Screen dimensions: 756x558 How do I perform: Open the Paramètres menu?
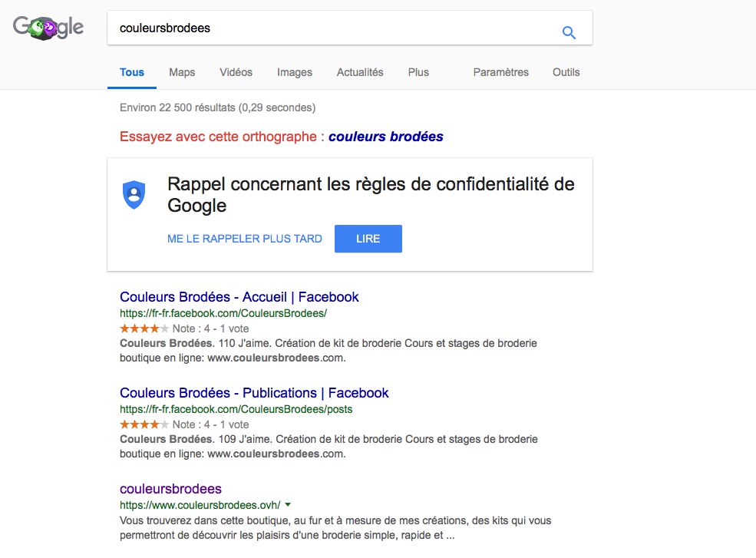pos(500,72)
